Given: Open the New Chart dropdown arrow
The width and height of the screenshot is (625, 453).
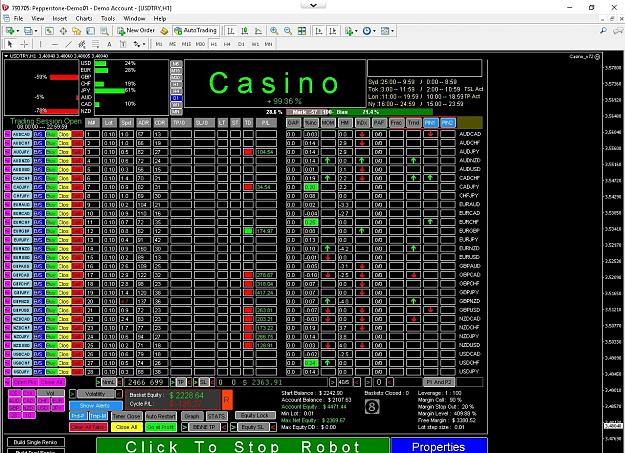Looking at the screenshot, I should pos(18,31).
